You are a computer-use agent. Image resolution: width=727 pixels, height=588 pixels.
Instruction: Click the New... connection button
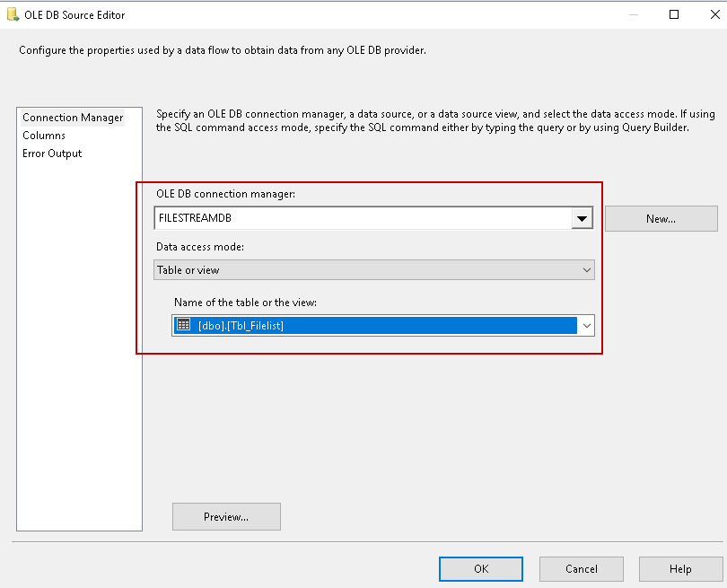661,218
